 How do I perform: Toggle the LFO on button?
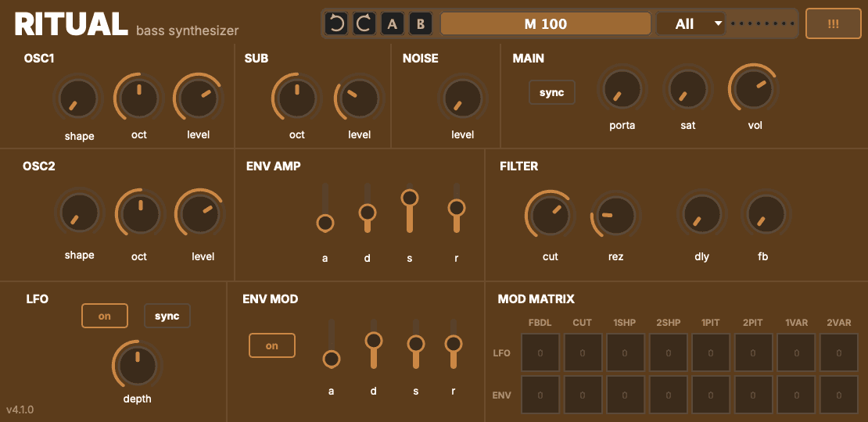[x=105, y=316]
